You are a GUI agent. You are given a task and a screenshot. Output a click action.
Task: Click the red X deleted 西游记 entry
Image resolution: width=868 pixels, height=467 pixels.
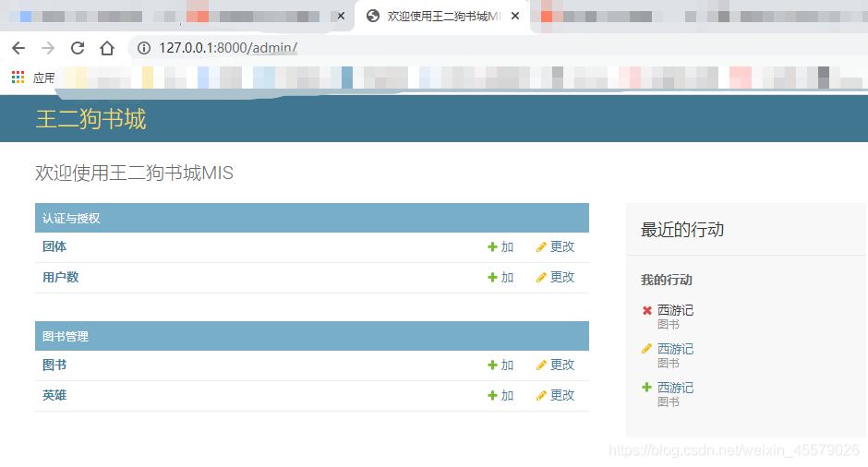(x=675, y=310)
